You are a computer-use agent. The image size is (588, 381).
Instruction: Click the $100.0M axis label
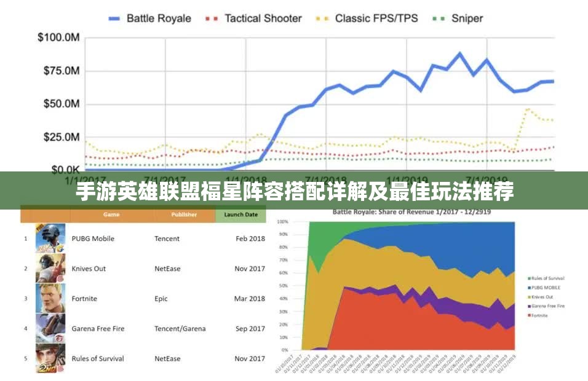(x=59, y=37)
